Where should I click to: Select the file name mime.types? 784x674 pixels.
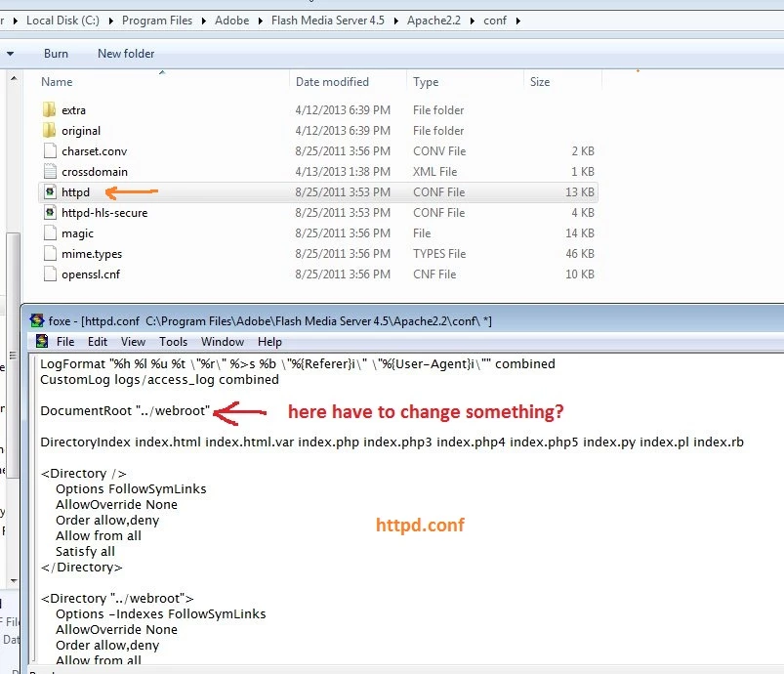tap(92, 254)
